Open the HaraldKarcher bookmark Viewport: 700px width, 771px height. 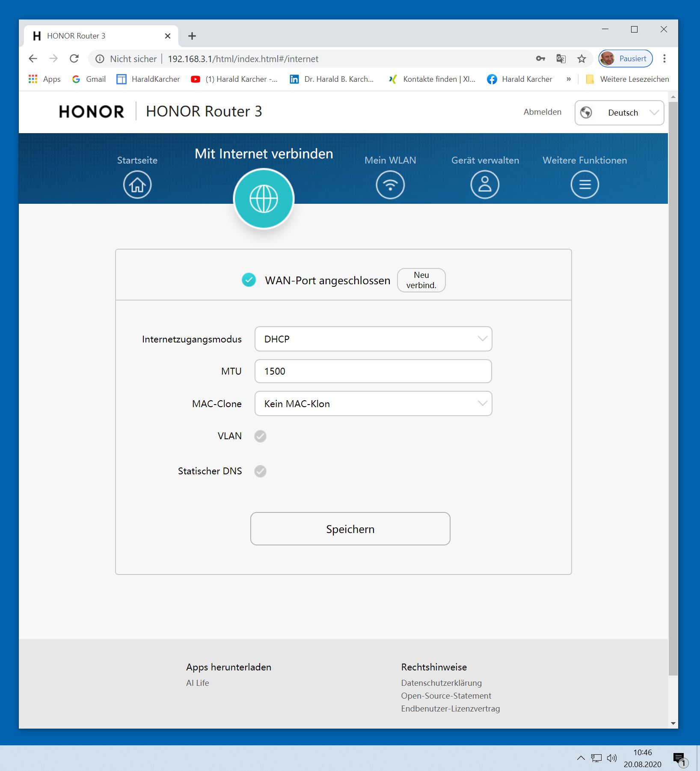(x=148, y=79)
